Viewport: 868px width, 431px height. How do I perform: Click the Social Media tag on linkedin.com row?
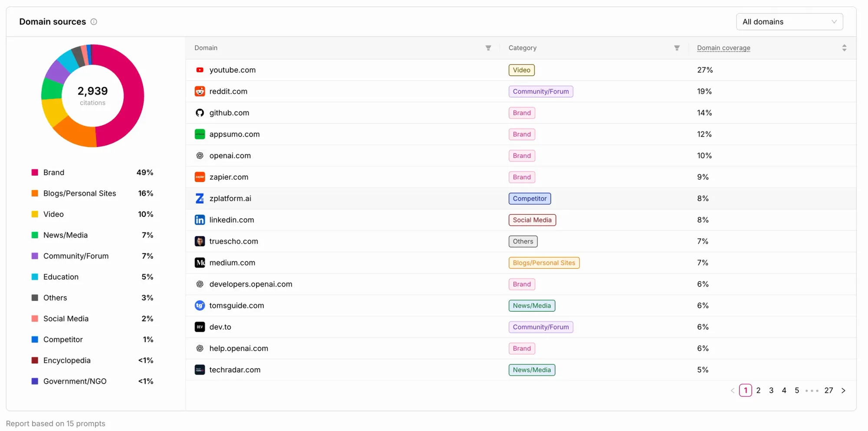tap(532, 220)
